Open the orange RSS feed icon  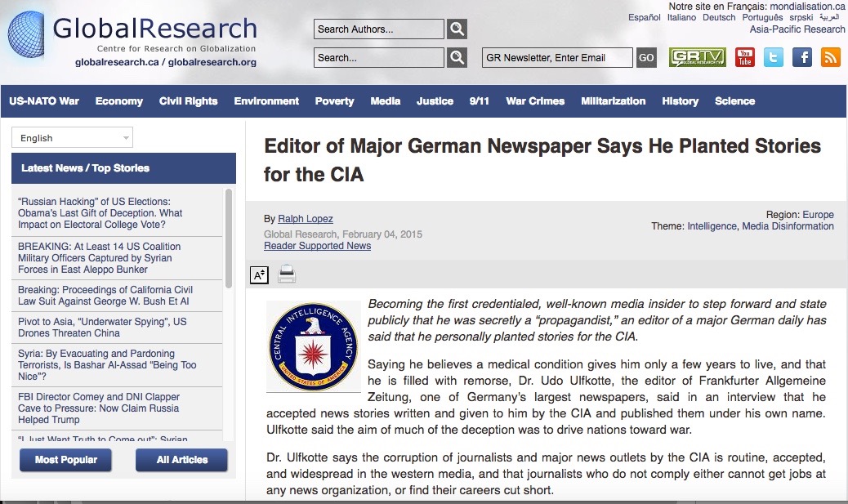[831, 57]
